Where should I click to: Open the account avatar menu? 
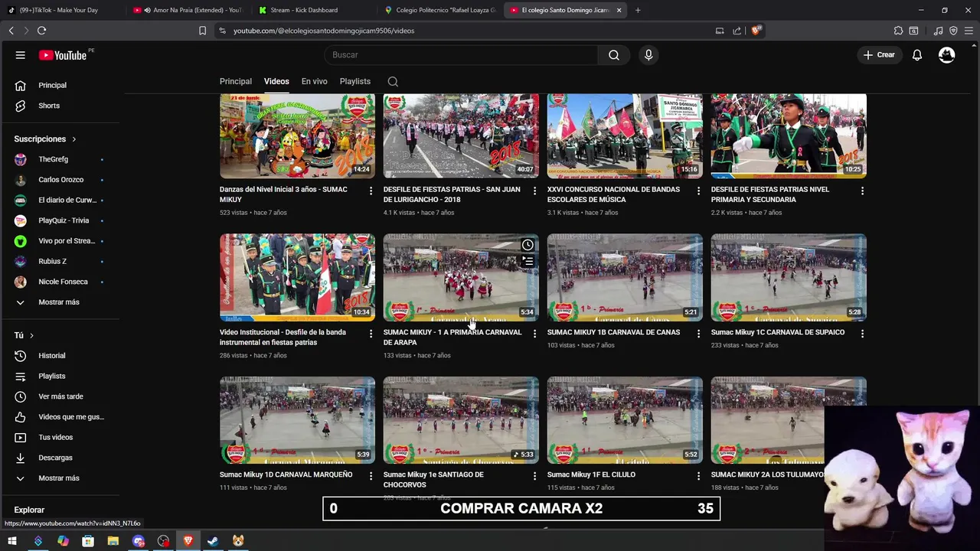click(947, 55)
